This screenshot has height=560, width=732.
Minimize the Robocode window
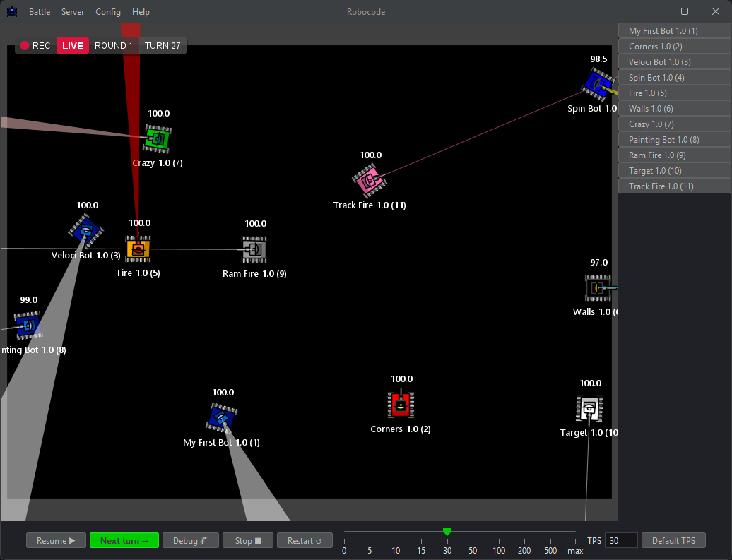click(654, 11)
